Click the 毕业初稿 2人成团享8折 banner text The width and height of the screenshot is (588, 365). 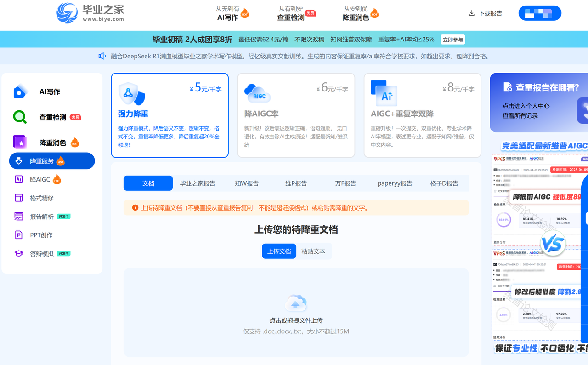192,40
